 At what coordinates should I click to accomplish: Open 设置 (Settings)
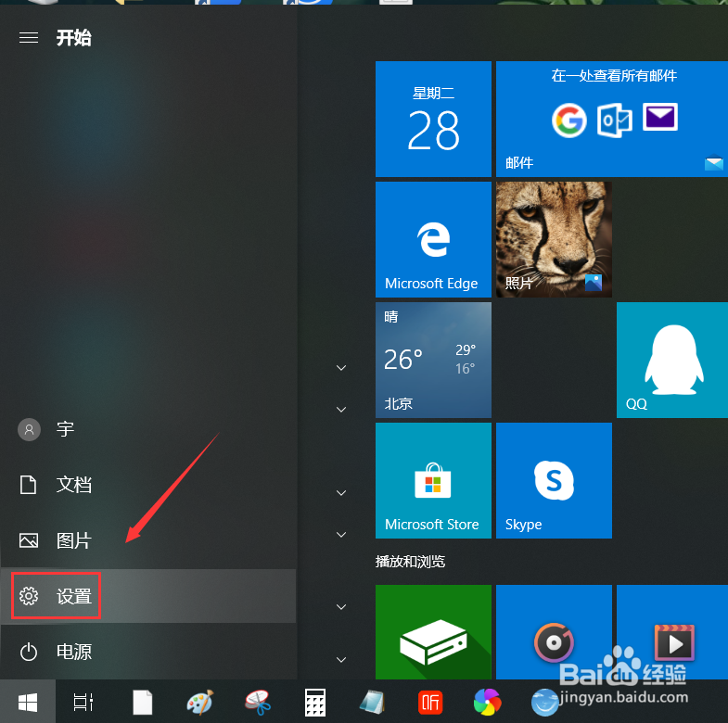148,596
